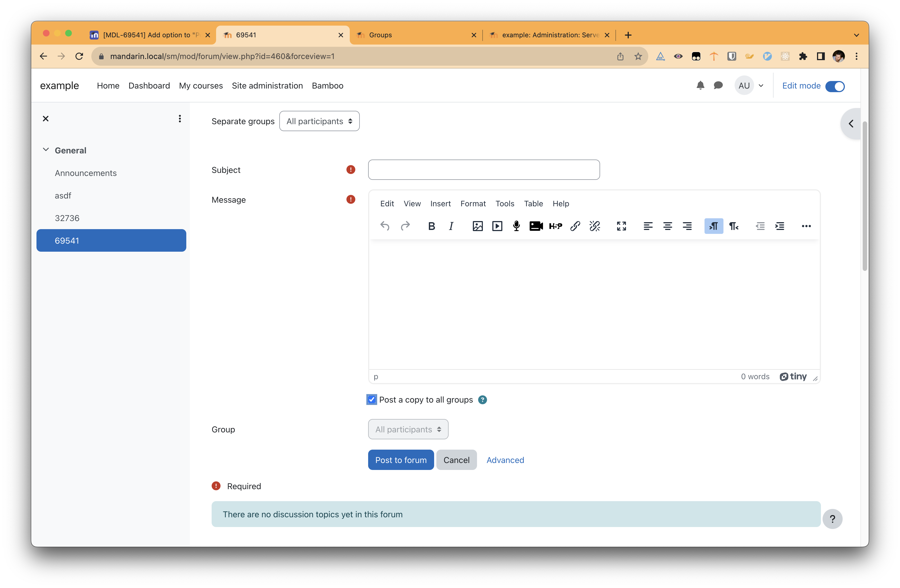900x588 pixels.
Task: Align text right in editor
Action: point(687,226)
